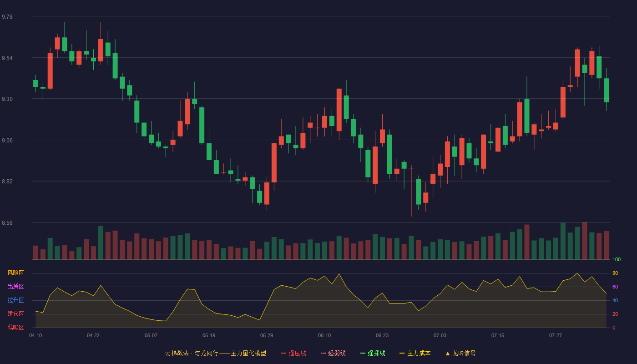Select the 出货区 zone label

coord(15,287)
